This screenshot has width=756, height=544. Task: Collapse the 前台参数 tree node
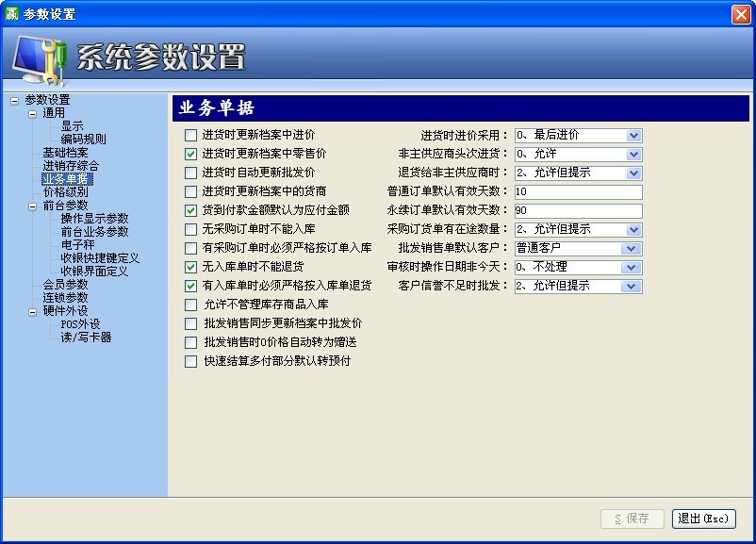[32, 206]
